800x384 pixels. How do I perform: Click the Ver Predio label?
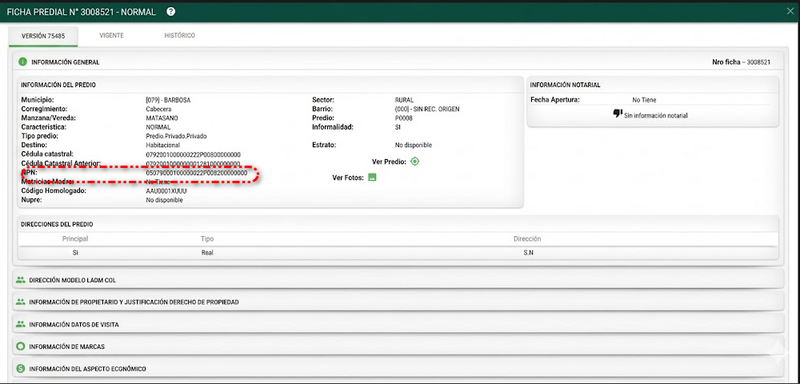click(389, 162)
